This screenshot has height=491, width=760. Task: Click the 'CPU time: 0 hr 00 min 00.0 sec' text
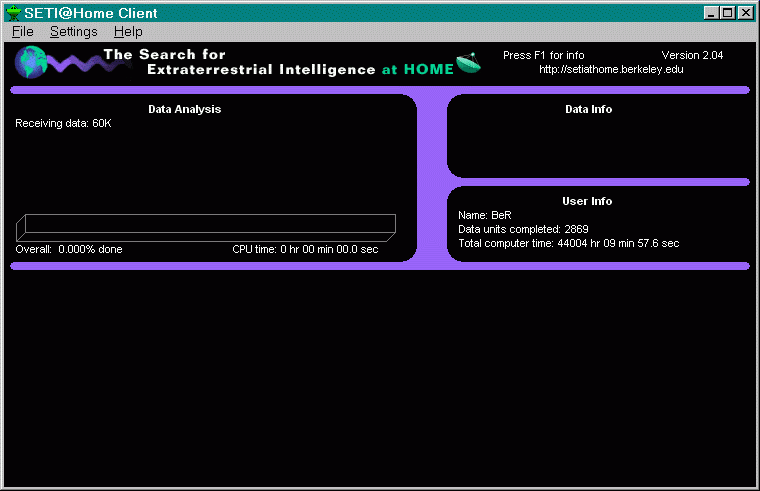click(305, 249)
